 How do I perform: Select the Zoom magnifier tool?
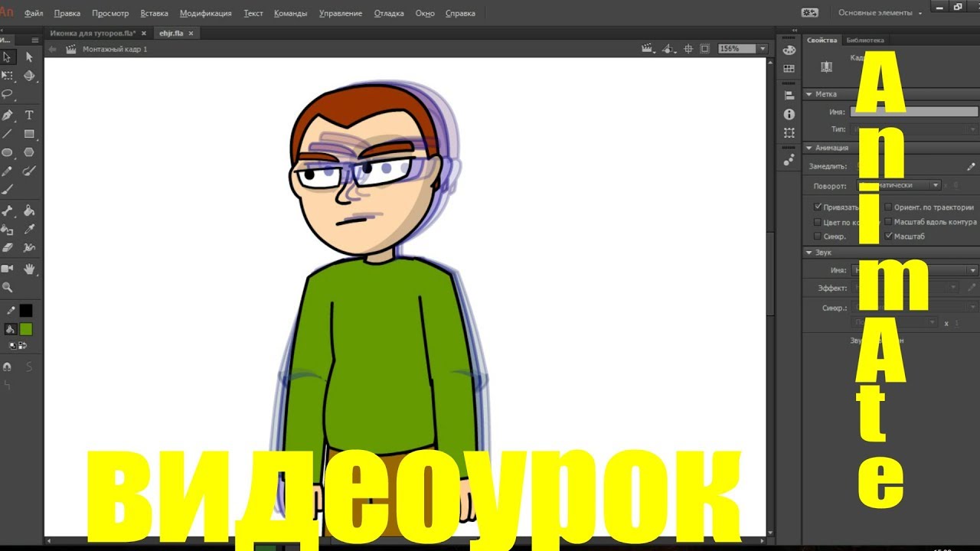7,288
